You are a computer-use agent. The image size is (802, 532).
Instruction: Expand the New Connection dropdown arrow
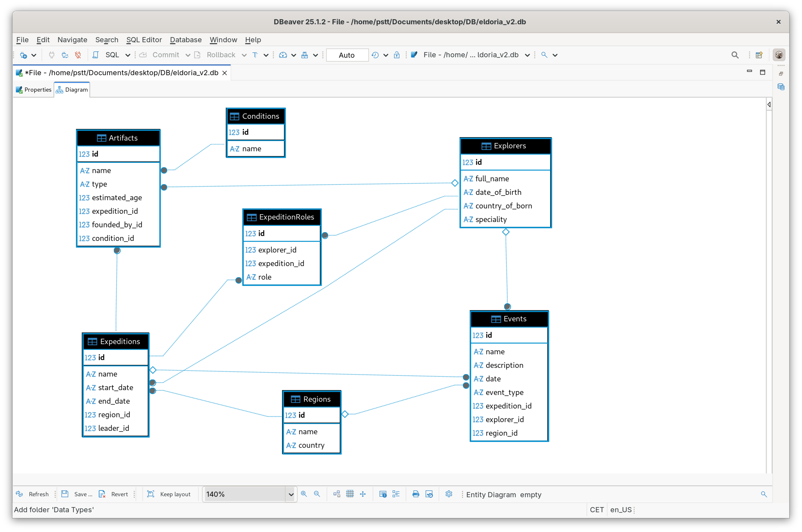34,55
